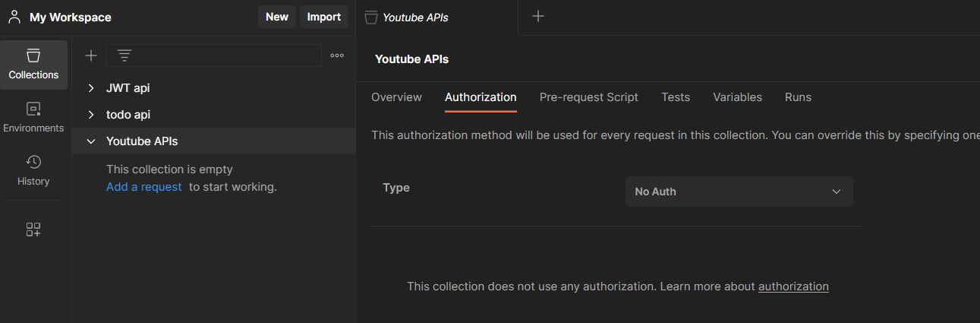Open the configure workspace sidebar icon

click(x=33, y=230)
